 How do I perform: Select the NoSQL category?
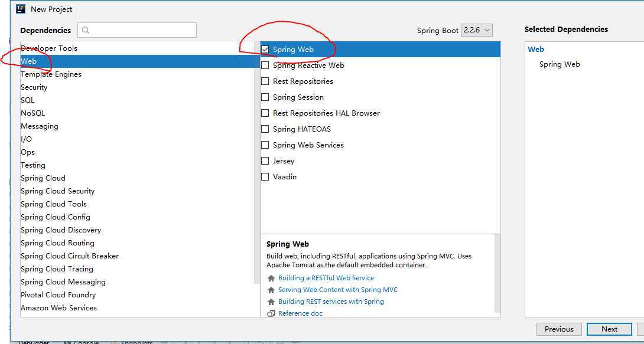point(138,113)
